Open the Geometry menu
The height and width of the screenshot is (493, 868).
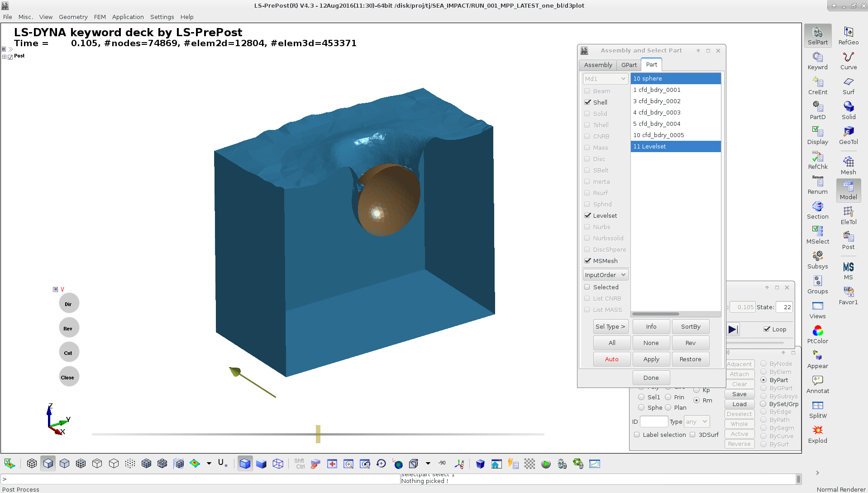[73, 17]
